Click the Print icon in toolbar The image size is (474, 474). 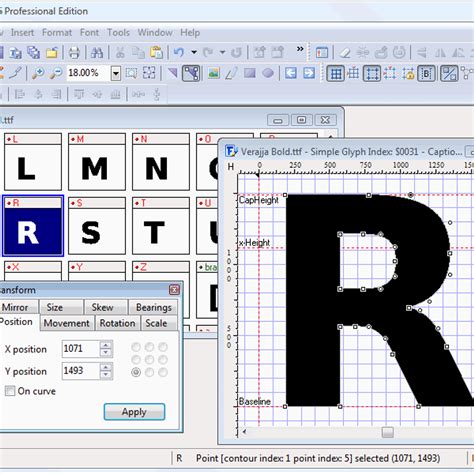(x=74, y=53)
